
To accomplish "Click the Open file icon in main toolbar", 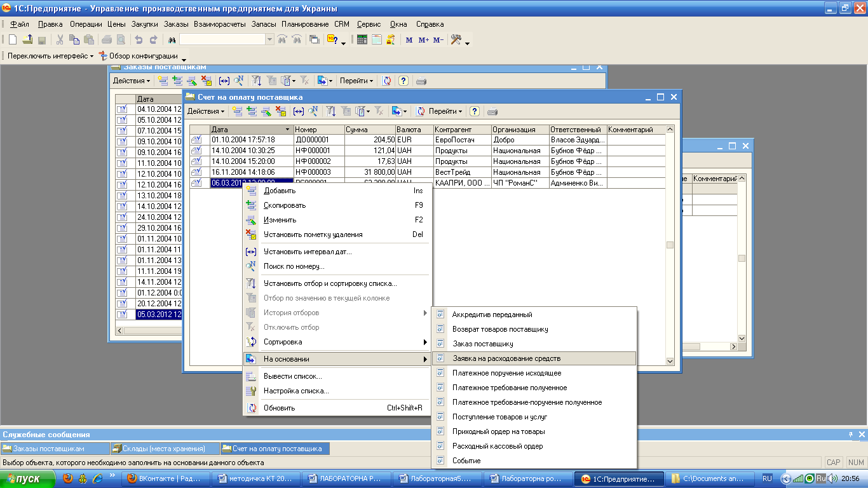I will click(x=27, y=39).
